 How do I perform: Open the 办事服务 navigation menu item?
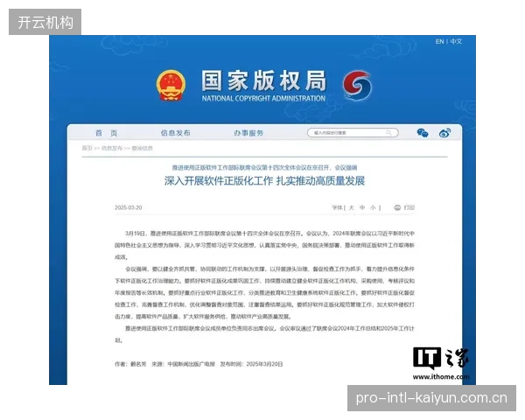[248, 133]
